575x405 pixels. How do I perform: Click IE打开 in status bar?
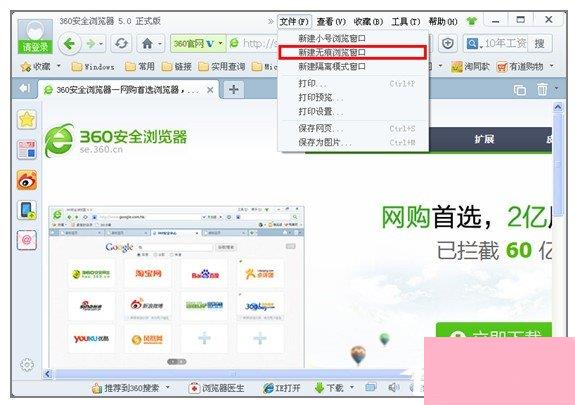tap(282, 388)
